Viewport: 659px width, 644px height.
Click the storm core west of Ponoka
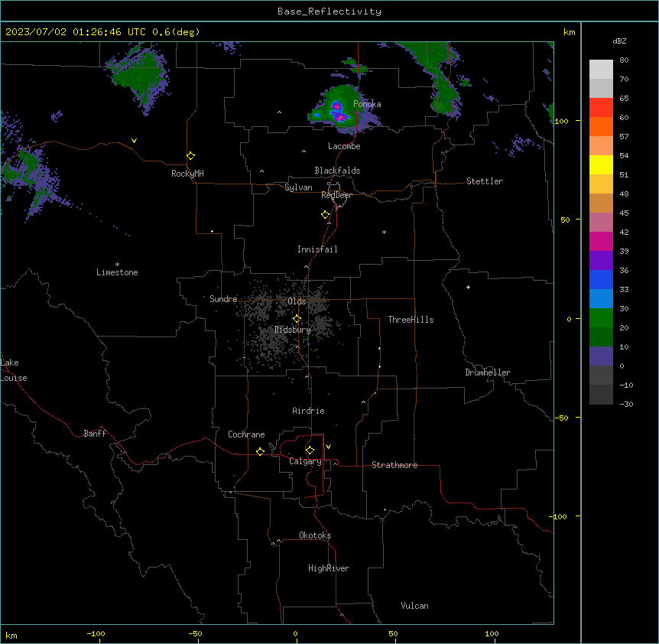coord(337,112)
